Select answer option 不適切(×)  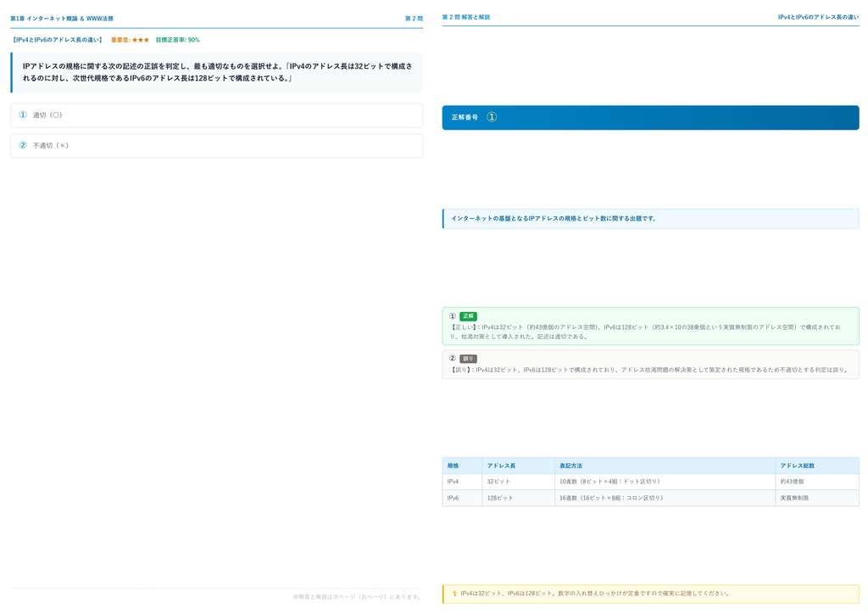216,146
